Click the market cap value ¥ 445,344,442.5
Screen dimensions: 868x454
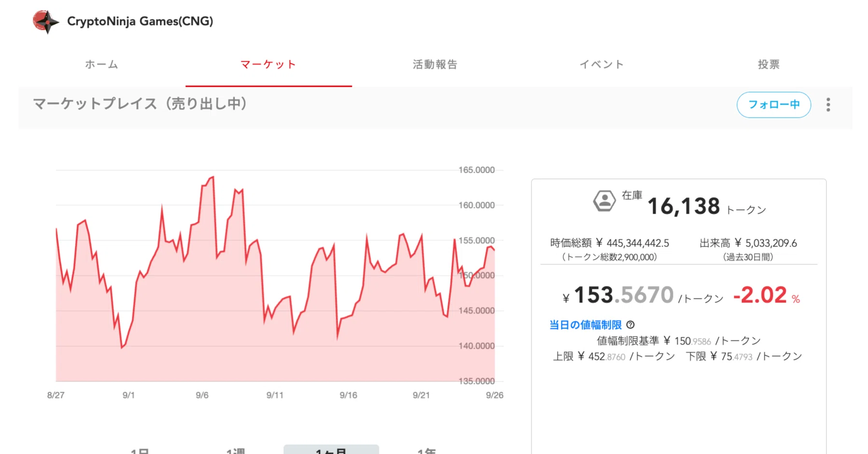(632, 243)
